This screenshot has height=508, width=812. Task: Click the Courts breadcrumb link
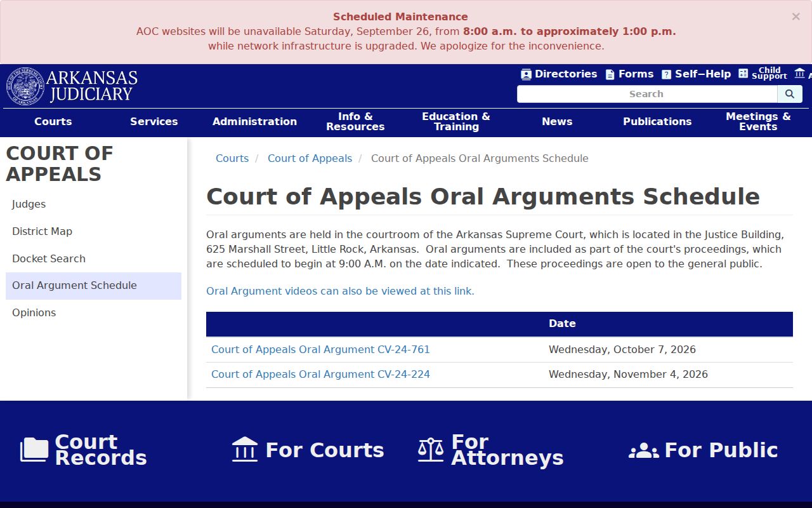(232, 159)
